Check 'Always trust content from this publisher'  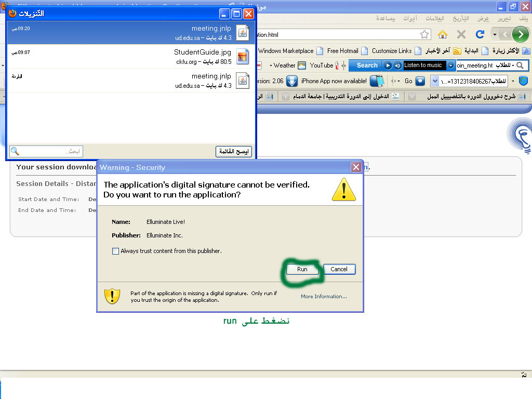click(x=115, y=251)
